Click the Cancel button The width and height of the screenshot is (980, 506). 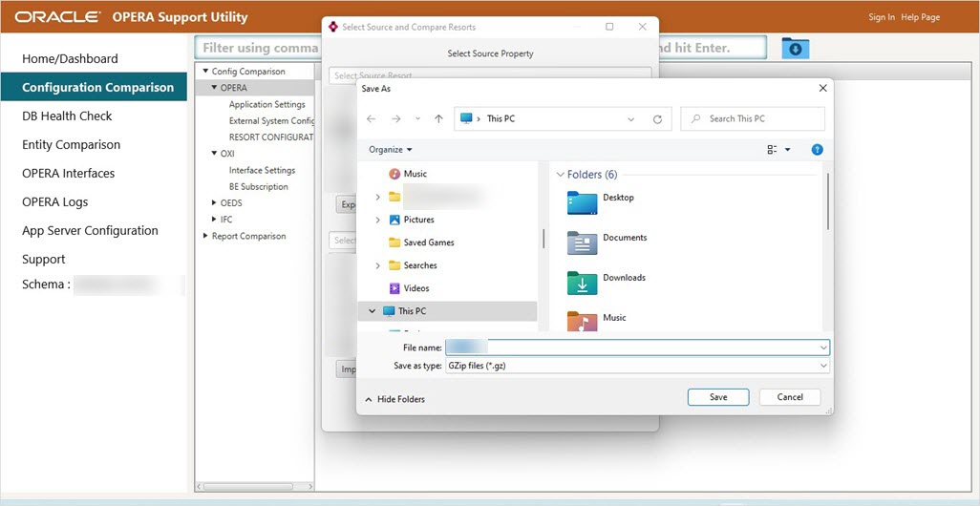(790, 397)
